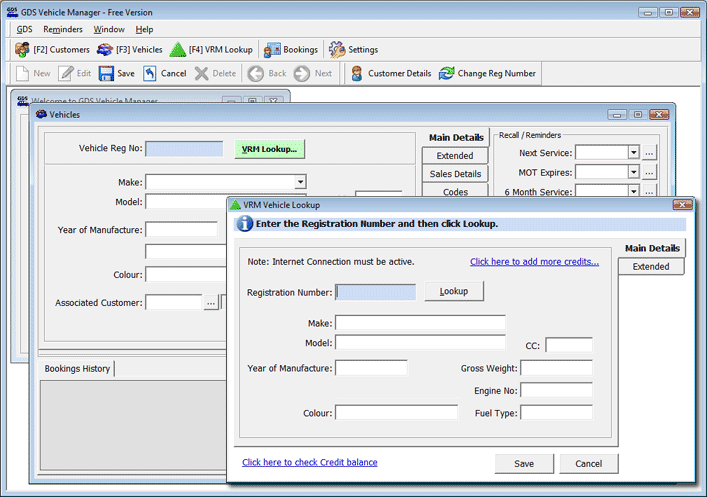
Task: Click the New document icon
Action: (23, 73)
